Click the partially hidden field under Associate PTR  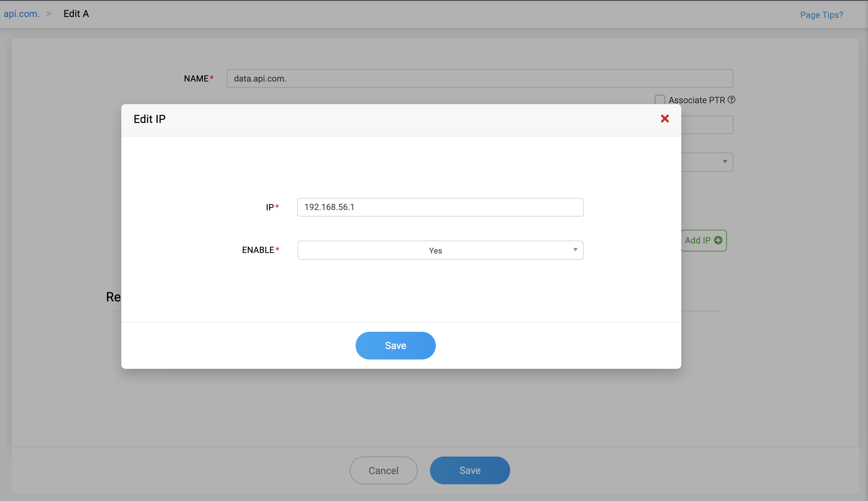click(x=707, y=124)
